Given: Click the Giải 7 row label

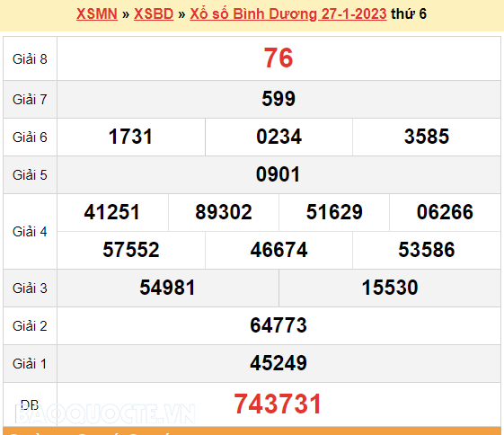Looking at the screenshot, I should [x=30, y=100].
